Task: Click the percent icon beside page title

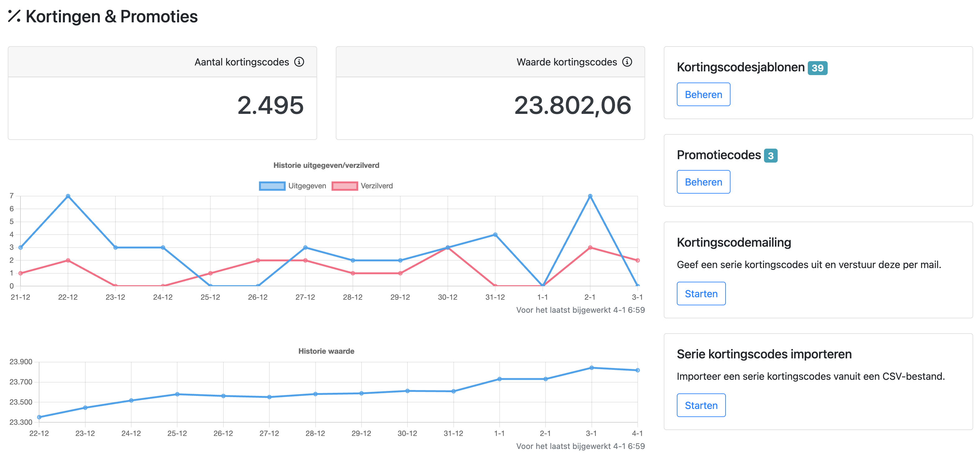Action: coord(14,16)
